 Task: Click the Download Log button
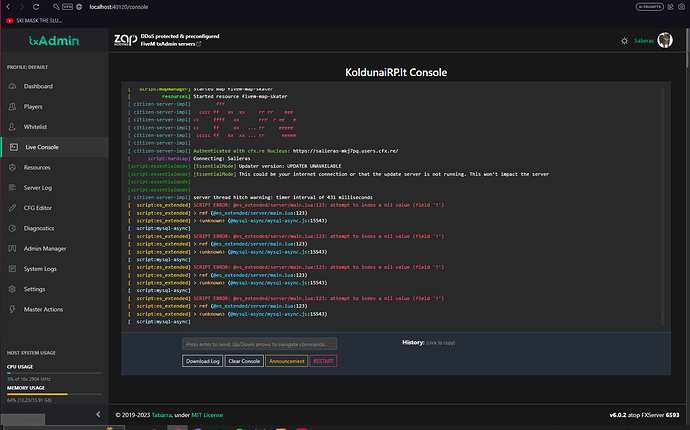tap(201, 360)
